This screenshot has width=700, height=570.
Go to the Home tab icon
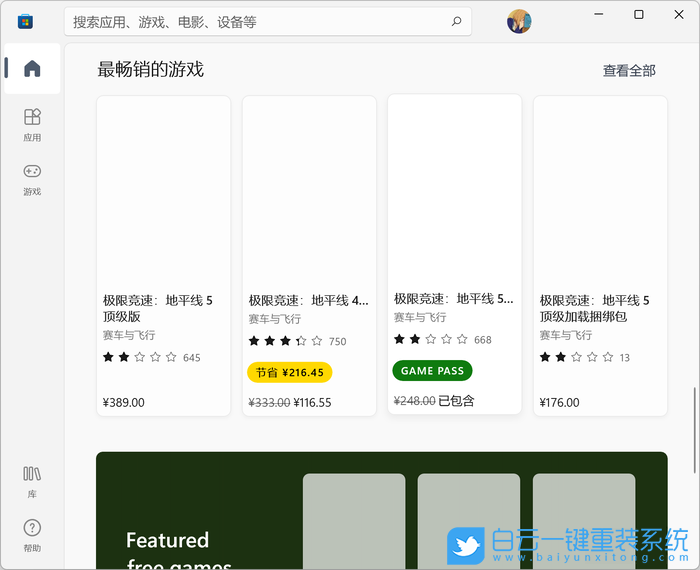click(x=32, y=69)
